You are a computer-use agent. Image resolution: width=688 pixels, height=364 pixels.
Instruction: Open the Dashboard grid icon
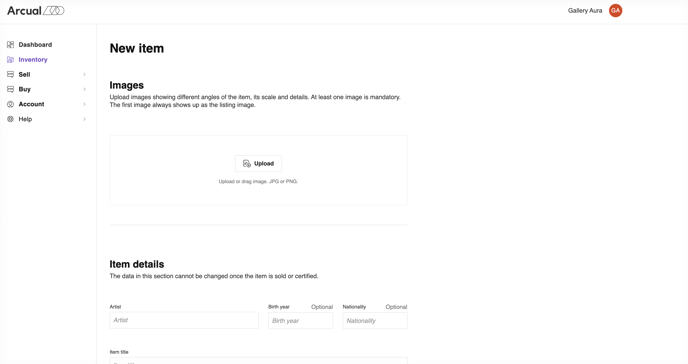tap(11, 44)
